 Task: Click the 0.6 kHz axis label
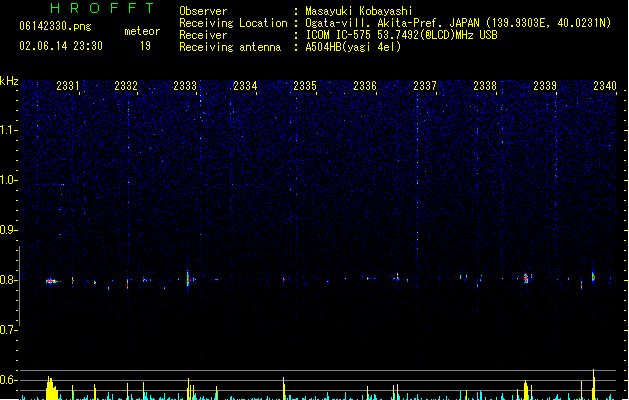click(8, 380)
